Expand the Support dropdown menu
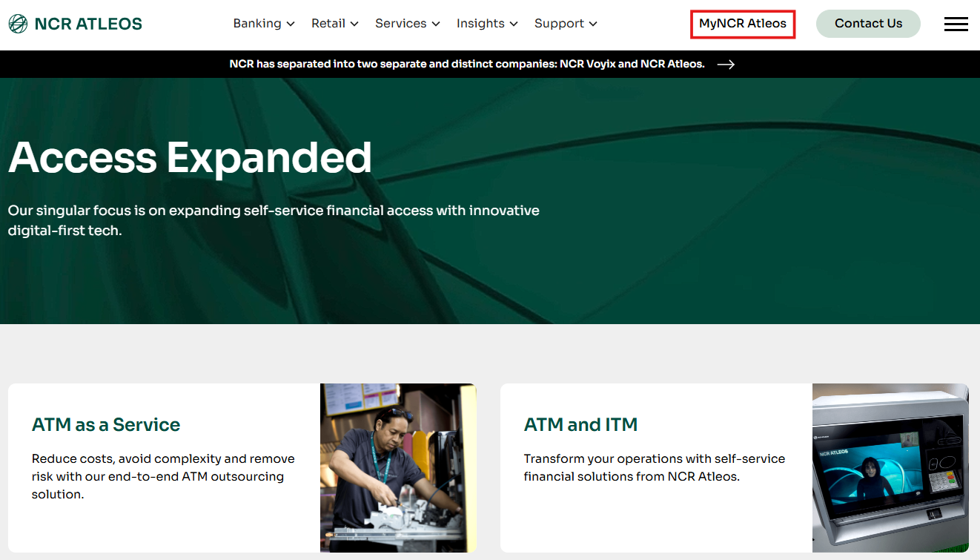Screen dimensions: 980x560 (566, 24)
